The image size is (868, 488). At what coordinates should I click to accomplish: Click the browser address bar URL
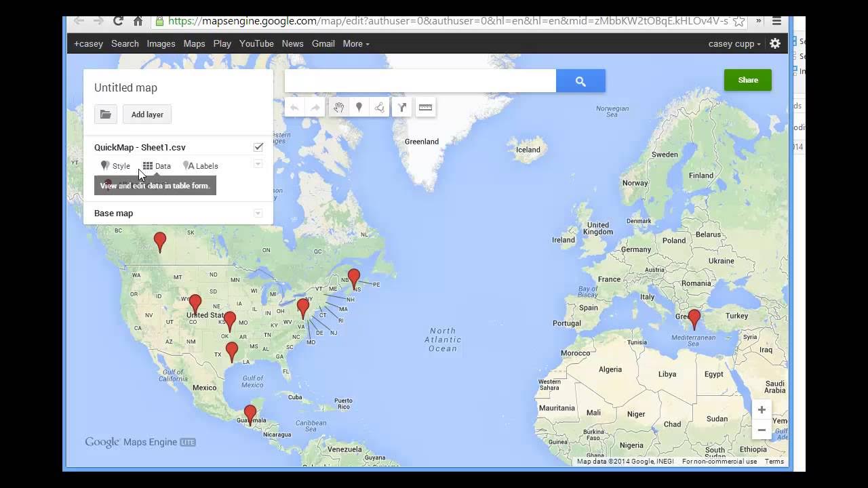click(448, 21)
